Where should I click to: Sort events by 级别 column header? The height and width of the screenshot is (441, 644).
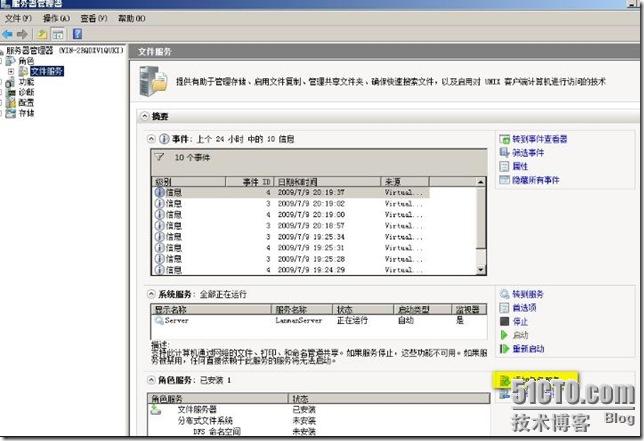(x=189, y=182)
